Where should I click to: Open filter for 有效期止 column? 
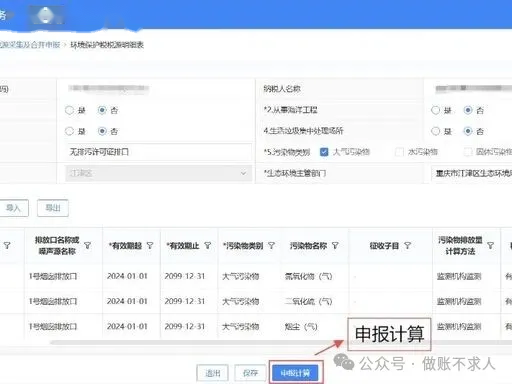coord(208,246)
